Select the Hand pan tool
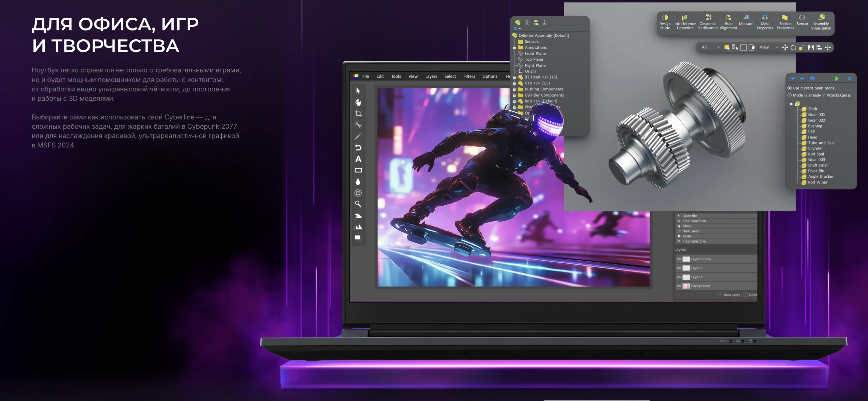Screen dimensions: 868x401 pos(358,102)
